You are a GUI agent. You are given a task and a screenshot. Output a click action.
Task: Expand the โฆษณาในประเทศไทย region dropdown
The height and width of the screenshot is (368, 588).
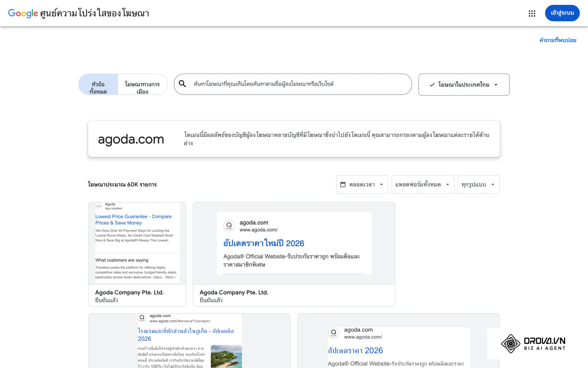pyautogui.click(x=464, y=85)
